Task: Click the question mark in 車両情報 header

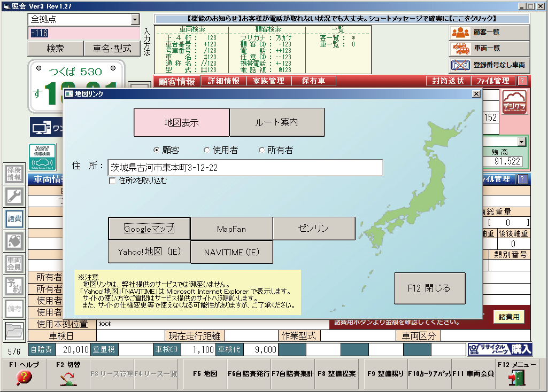Action: coord(522,179)
